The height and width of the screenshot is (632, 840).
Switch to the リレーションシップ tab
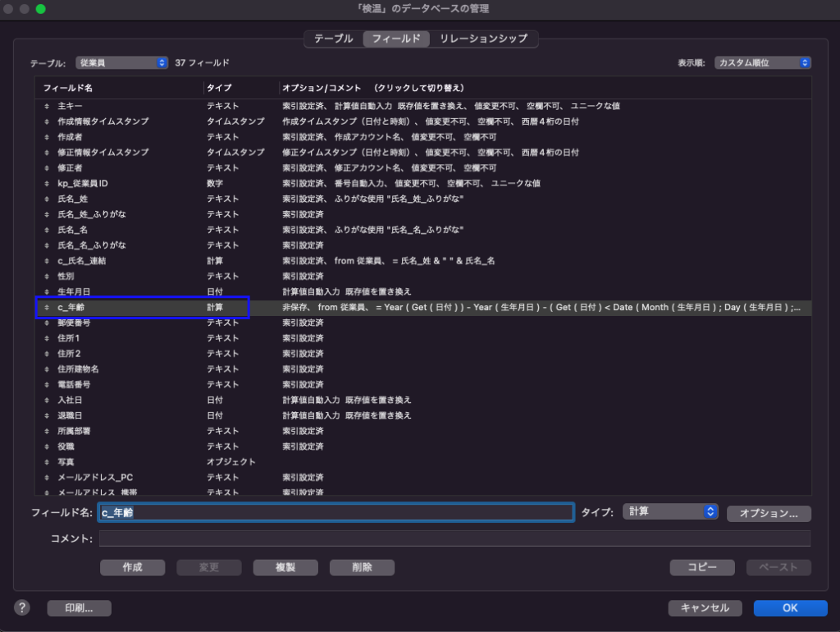[x=486, y=39]
